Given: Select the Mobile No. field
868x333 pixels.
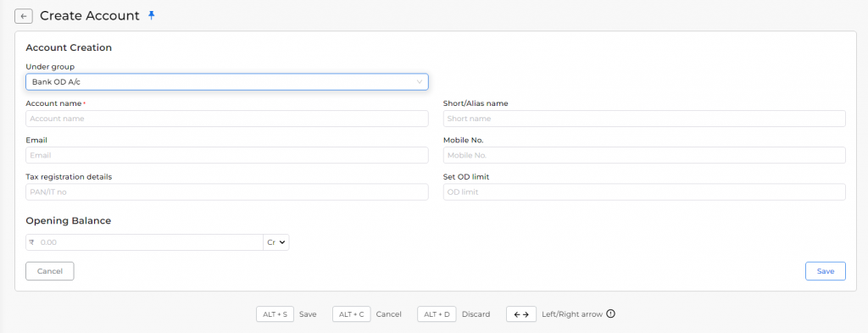Looking at the screenshot, I should [644, 155].
